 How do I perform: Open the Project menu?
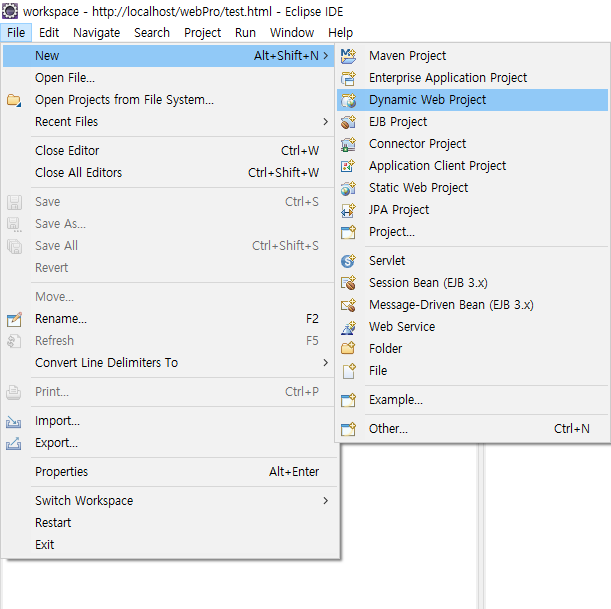point(202,32)
